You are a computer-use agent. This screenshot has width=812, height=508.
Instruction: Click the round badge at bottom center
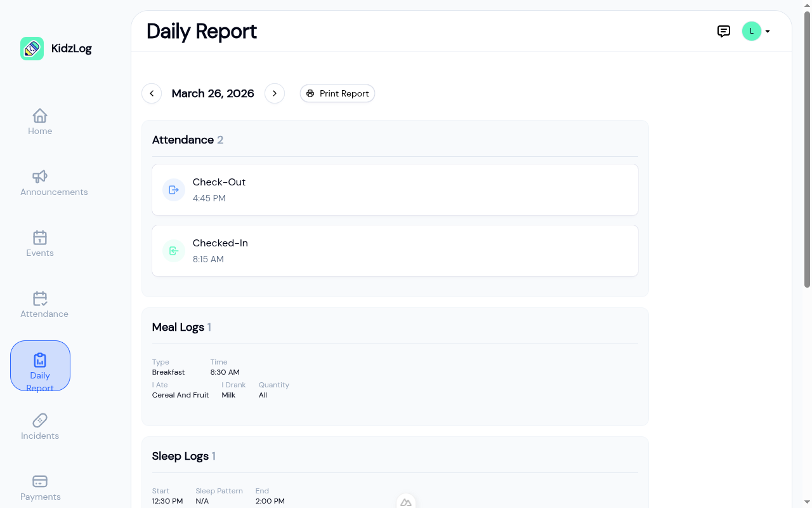[x=406, y=502]
